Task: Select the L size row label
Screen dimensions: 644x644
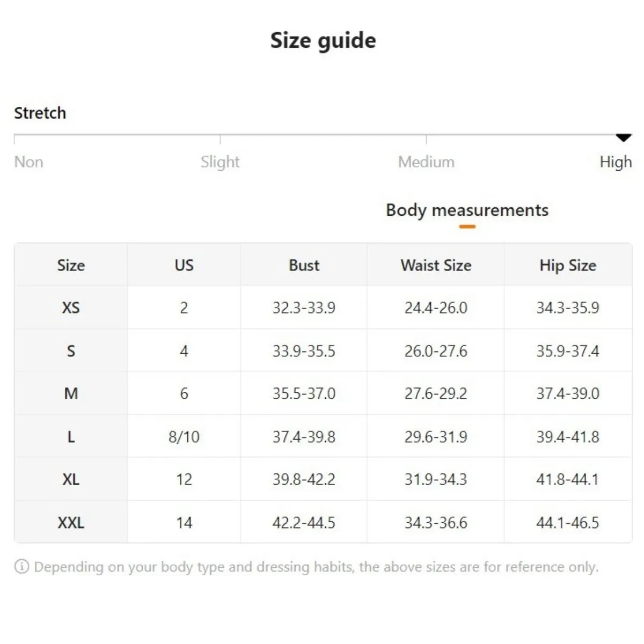Action: coord(71,437)
